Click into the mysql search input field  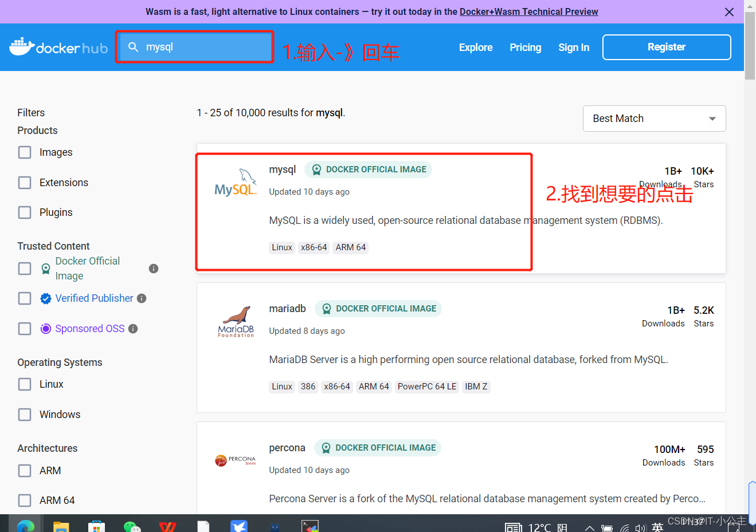point(195,47)
